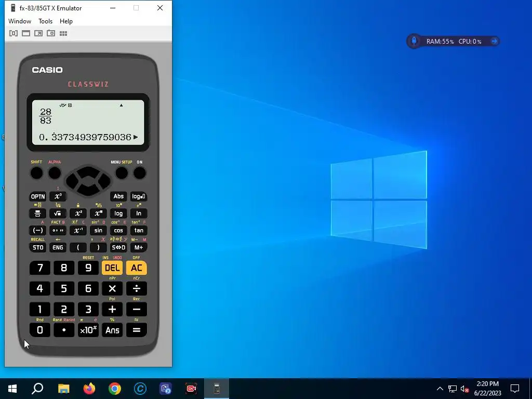Viewport: 532px width, 399px height.
Task: Tap the MENU SETUP round key
Action: (122, 173)
